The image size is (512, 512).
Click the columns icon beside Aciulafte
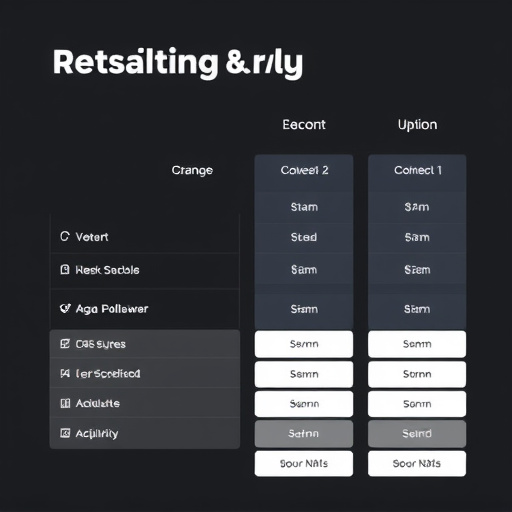65,403
